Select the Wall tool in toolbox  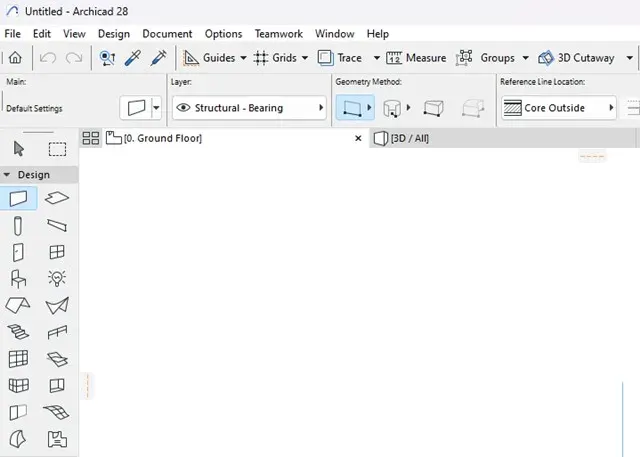[x=18, y=199]
